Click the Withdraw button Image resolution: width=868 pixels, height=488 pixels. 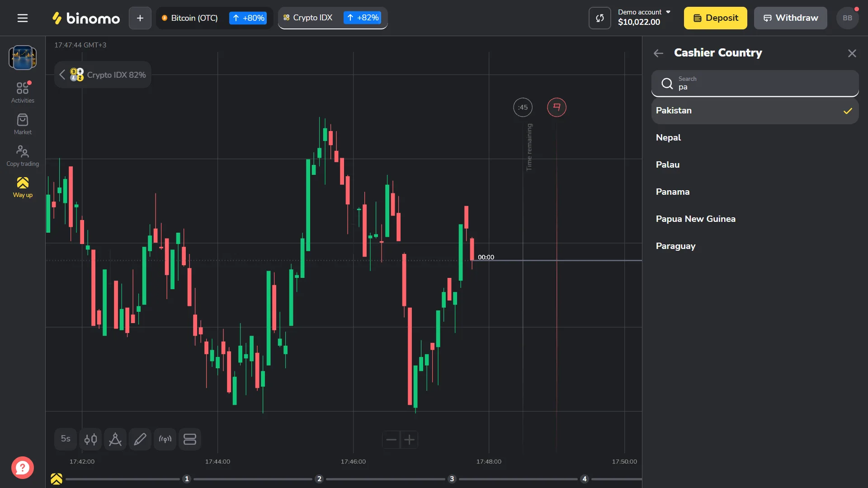[790, 18]
